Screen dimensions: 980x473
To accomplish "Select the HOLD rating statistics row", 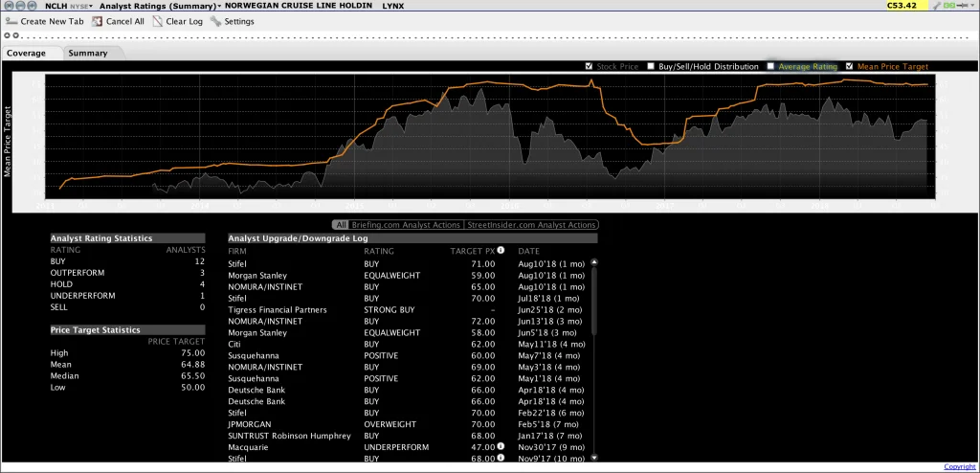I will click(x=127, y=284).
